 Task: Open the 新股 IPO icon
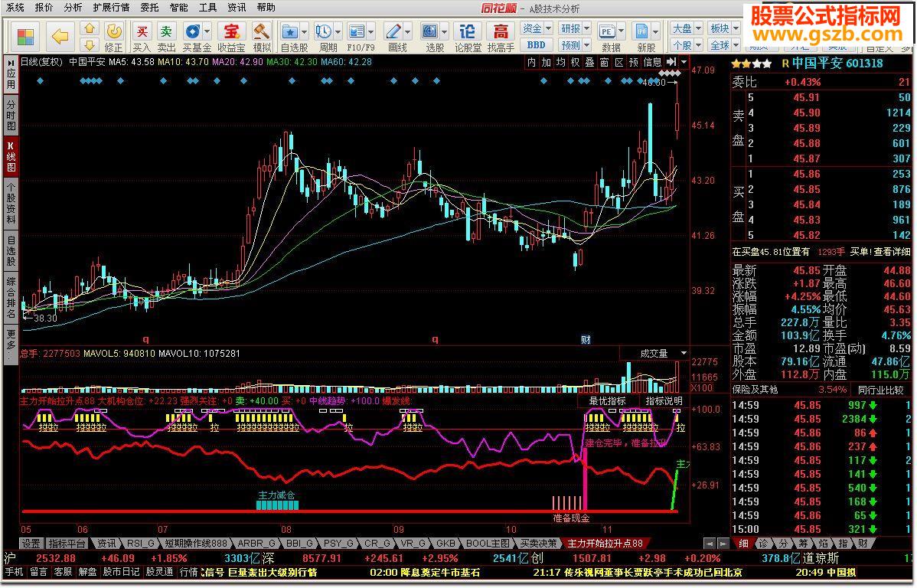pyautogui.click(x=642, y=31)
